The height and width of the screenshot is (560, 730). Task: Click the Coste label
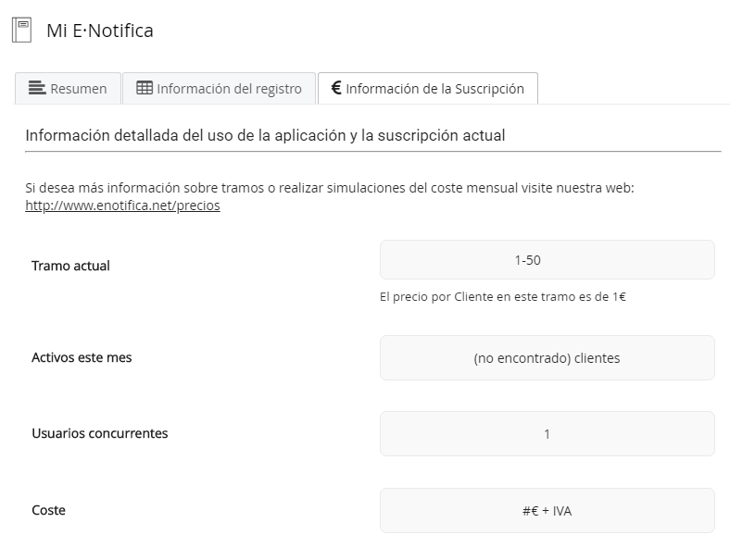[x=48, y=510]
